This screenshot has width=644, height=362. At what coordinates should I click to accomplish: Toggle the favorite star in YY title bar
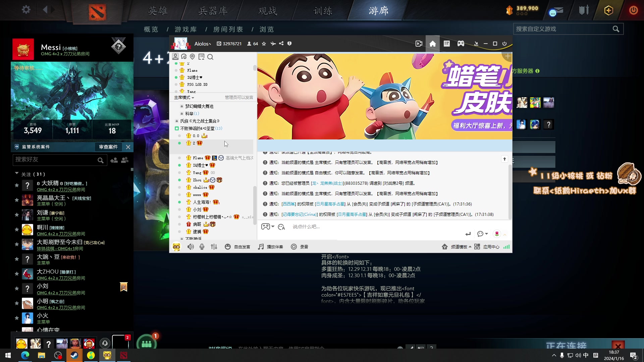(264, 44)
